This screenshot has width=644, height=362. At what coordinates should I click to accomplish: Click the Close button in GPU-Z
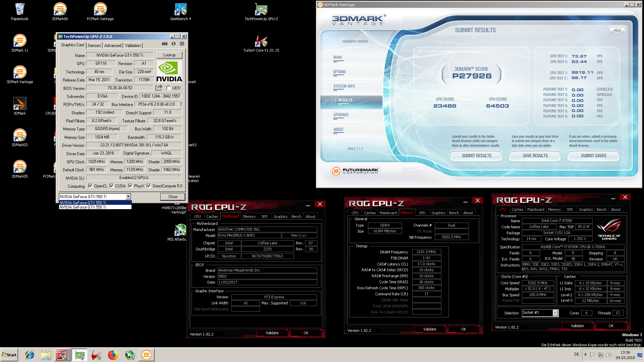[173, 197]
